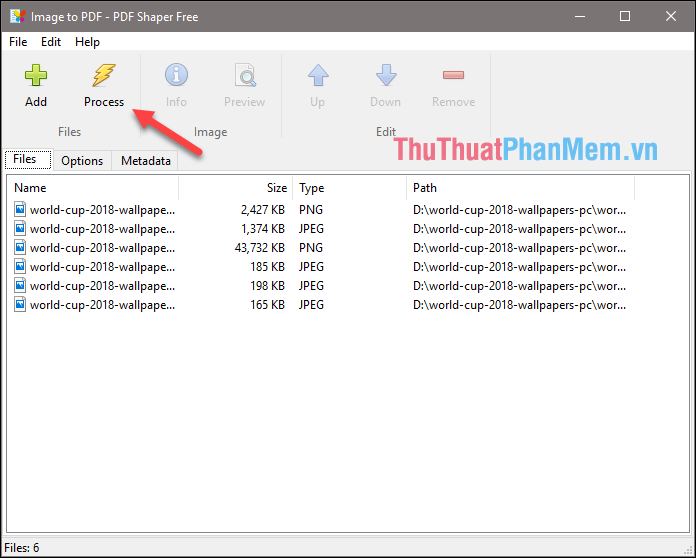
Task: Click JPEG type in the 198 KB row
Action: pyautogui.click(x=312, y=286)
